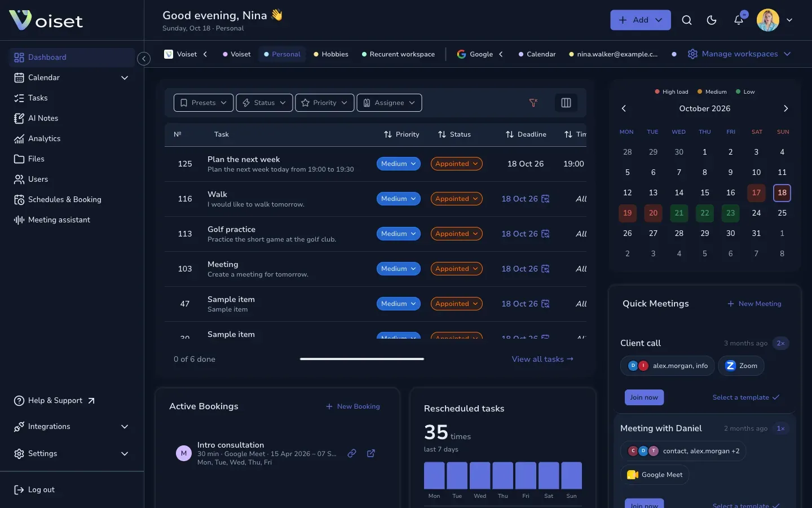Switch to the Personal workspace tab

coord(282,54)
